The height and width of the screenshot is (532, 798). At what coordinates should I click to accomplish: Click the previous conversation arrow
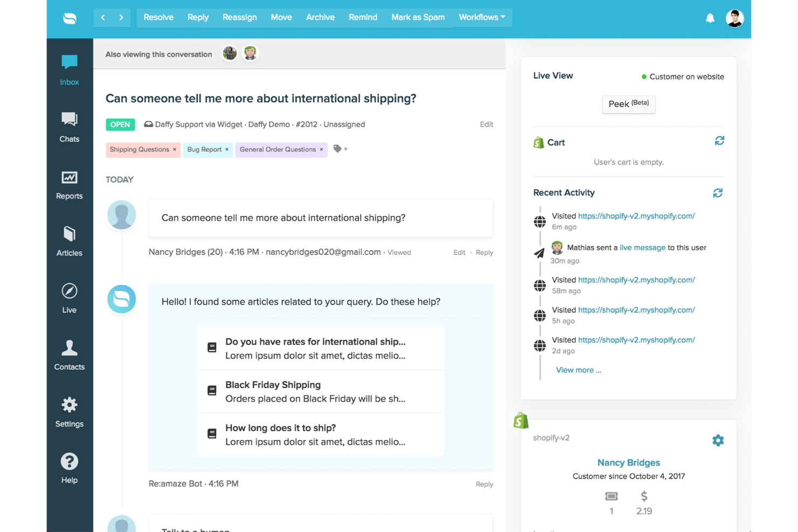[x=102, y=17]
